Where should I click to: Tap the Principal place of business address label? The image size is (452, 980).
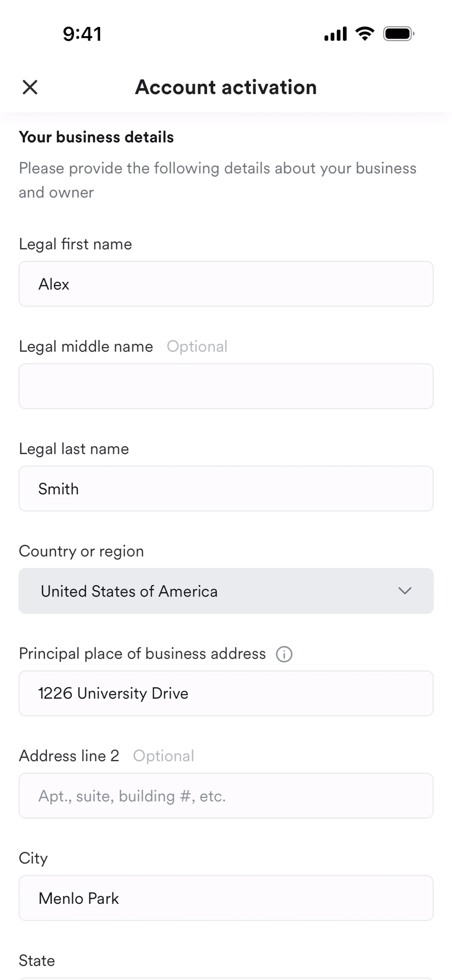(x=142, y=654)
